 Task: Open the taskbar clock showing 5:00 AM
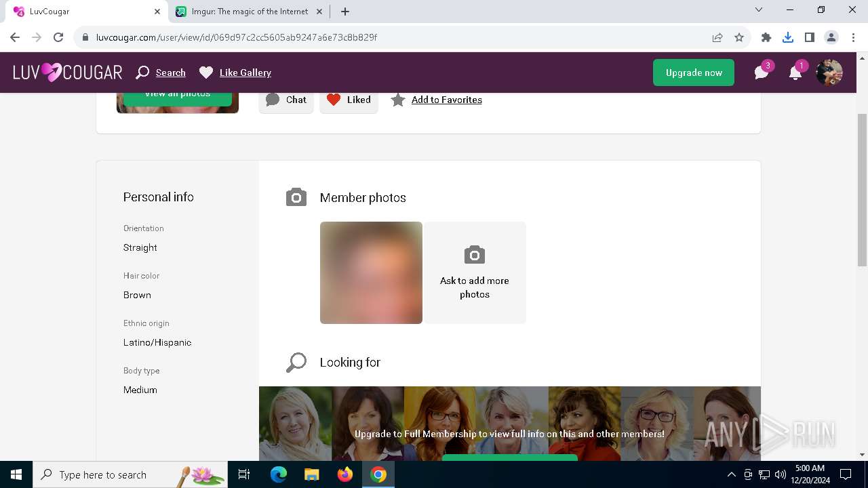pos(810,474)
